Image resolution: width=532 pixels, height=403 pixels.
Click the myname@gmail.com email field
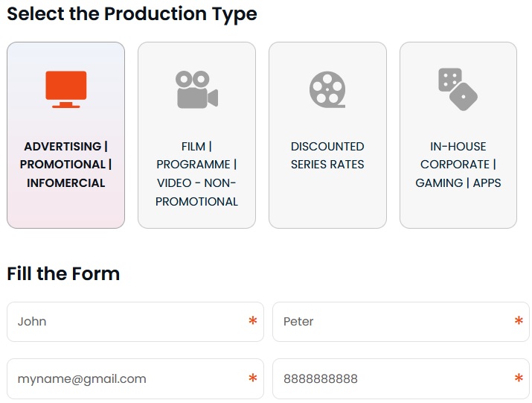126,379
